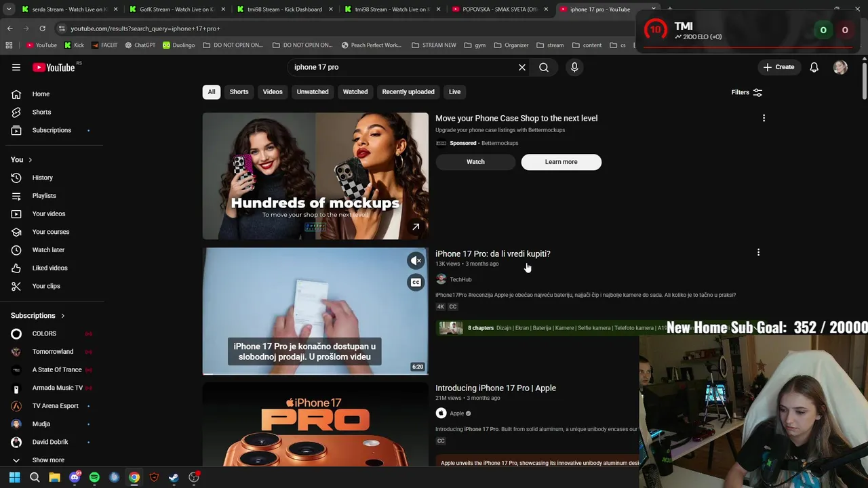
Task: Open the YouTube hamburger guide menu
Action: pyautogui.click(x=16, y=67)
